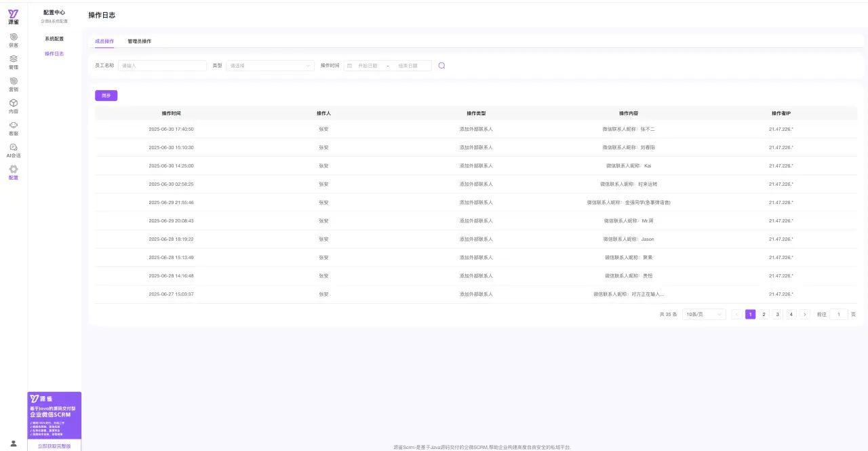Click the content cell ending Mr.蒋

click(x=629, y=220)
